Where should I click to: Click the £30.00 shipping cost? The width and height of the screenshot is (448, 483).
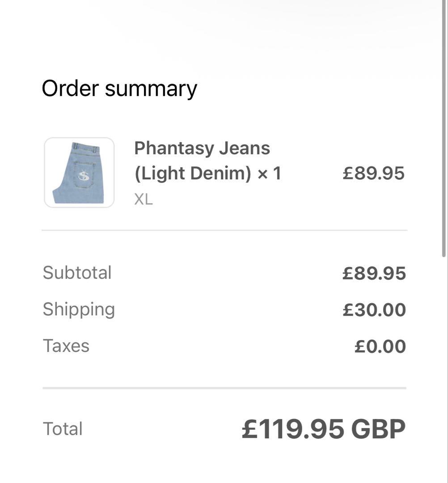click(374, 310)
